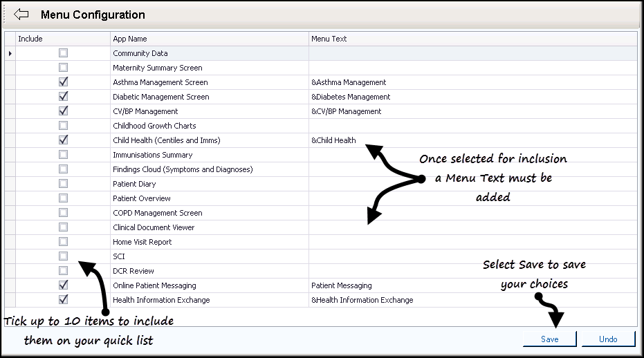
Task: Uncheck Online Patient Messaging checkbox
Action: [64, 285]
